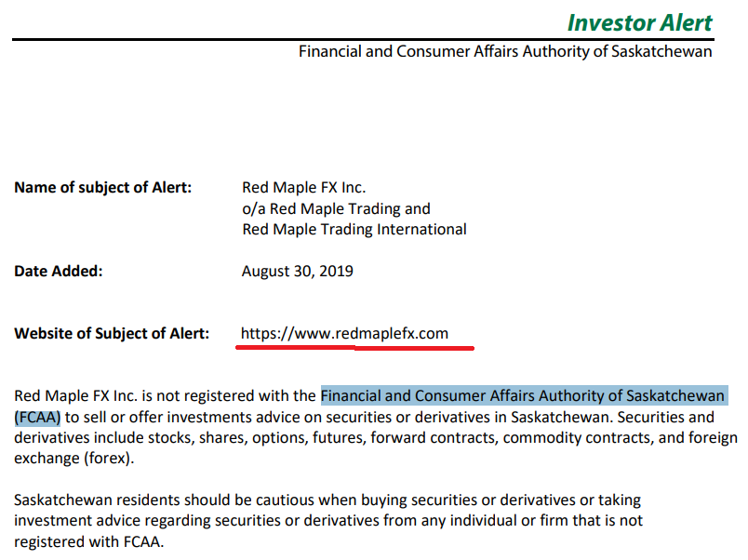Click the date 'August 30, 2019'

tap(297, 272)
